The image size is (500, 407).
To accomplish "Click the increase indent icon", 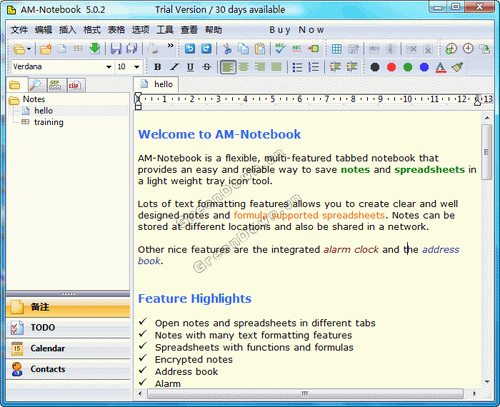I will [351, 67].
